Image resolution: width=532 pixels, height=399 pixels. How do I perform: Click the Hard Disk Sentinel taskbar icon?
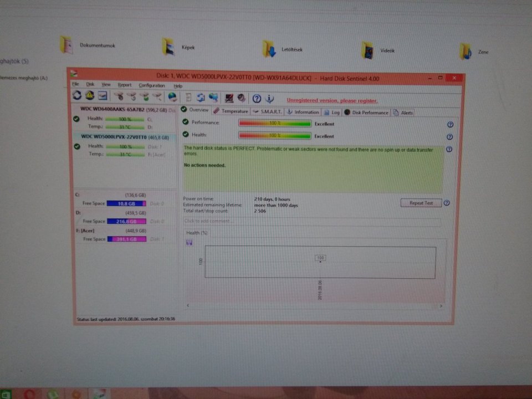pyautogui.click(x=99, y=394)
